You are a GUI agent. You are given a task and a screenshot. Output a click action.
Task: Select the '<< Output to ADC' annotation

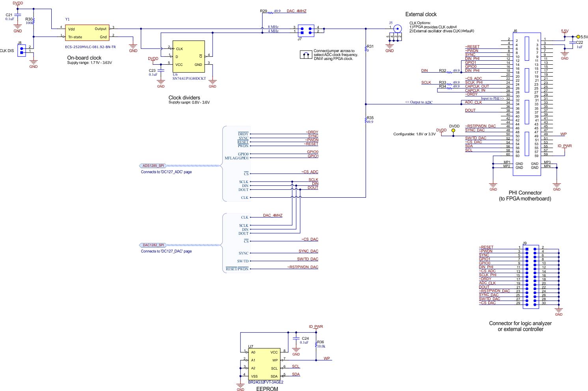tap(419, 102)
